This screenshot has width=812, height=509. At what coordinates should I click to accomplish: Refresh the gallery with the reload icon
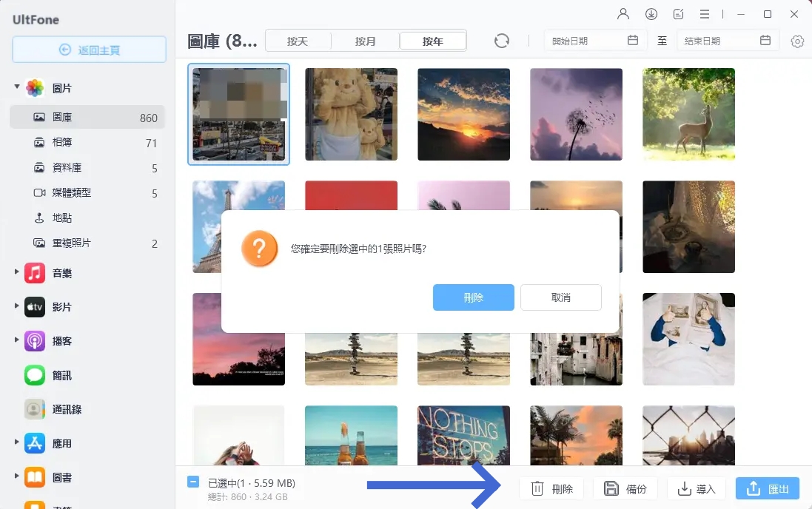point(502,41)
